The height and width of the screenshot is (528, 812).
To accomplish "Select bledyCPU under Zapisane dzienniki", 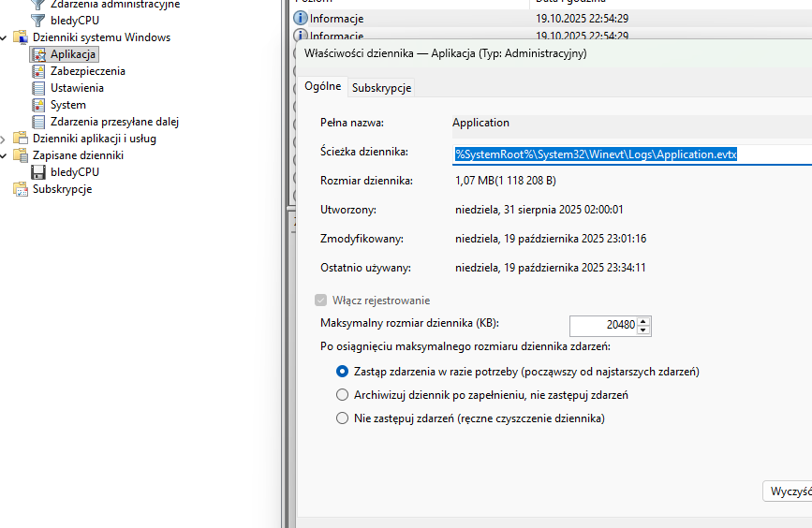I will click(75, 172).
